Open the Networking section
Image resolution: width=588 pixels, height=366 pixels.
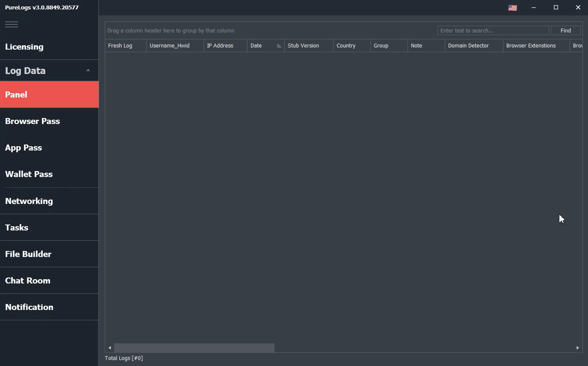pos(29,201)
